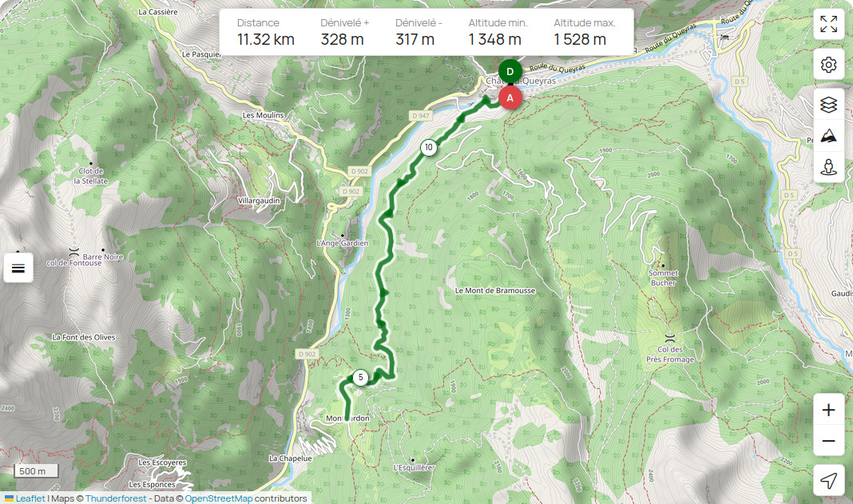The width and height of the screenshot is (853, 504).
Task: Click the Distance 11.32 km statistic
Action: pyautogui.click(x=265, y=32)
